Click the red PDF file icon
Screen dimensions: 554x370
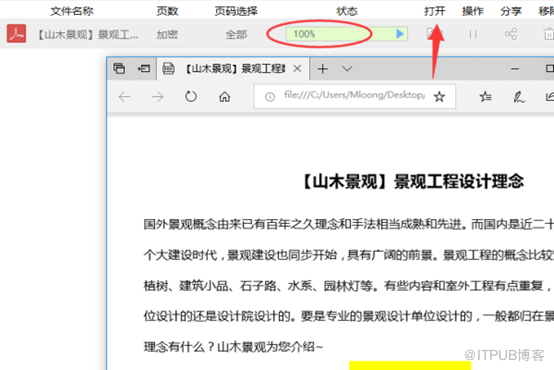pos(16,34)
